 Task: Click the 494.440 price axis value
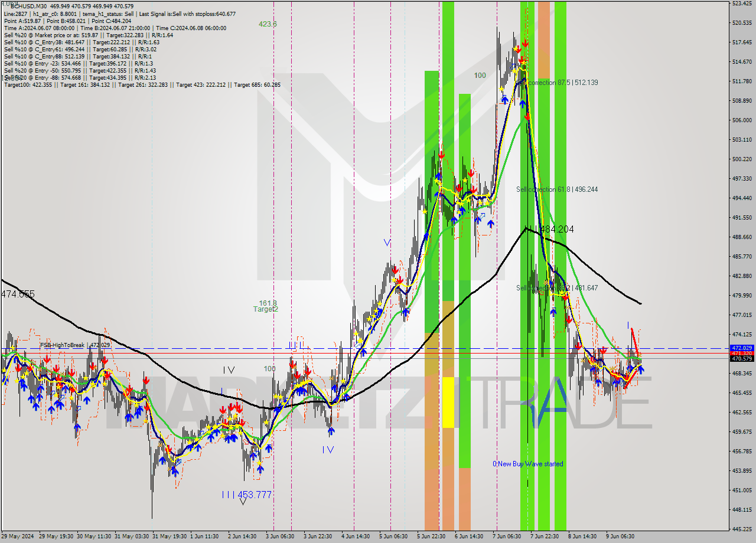[742, 198]
